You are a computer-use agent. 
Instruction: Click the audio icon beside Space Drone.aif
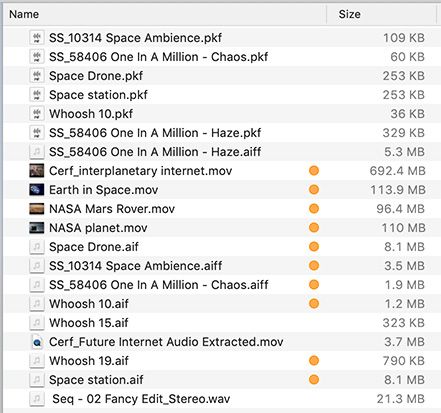pos(37,247)
